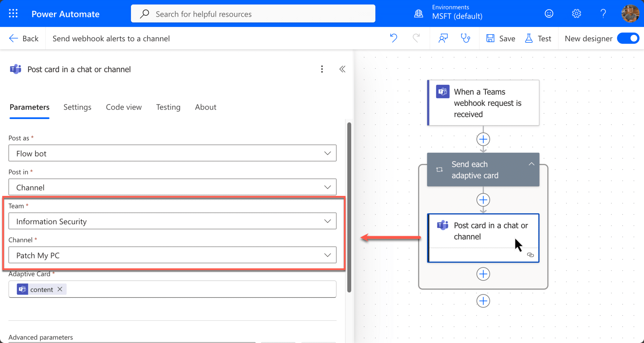Screen dimensions: 644x343
Task: Click the Teams icon beside Post card title
Action: pos(15,69)
